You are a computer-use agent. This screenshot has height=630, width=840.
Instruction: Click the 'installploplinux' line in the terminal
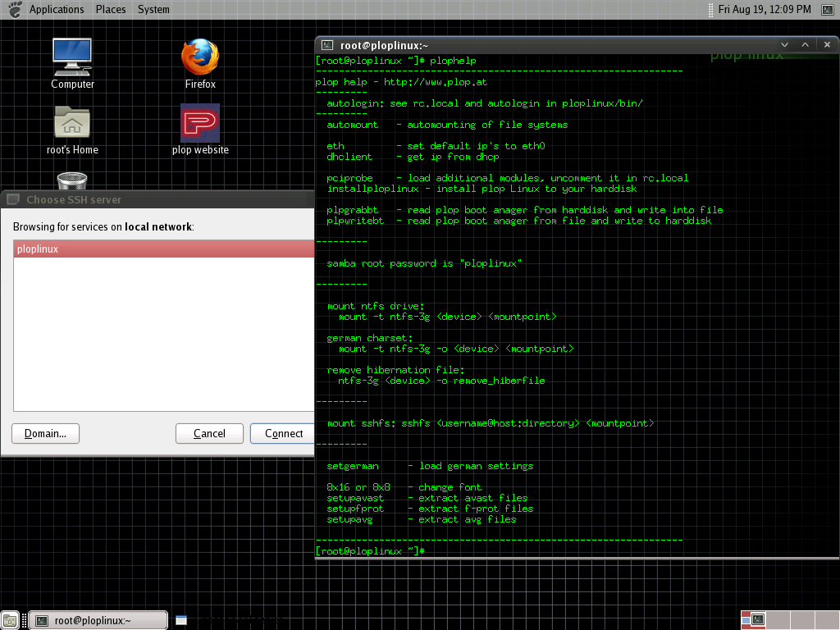[x=482, y=189]
